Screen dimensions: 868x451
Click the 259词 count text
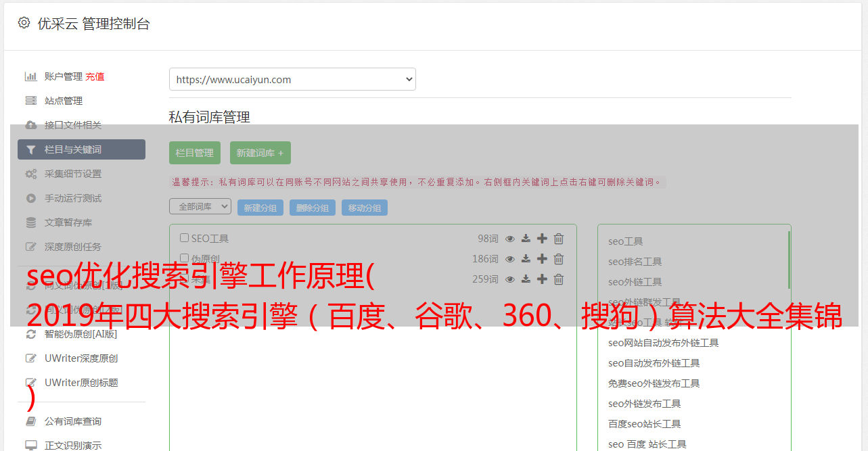[x=485, y=279]
